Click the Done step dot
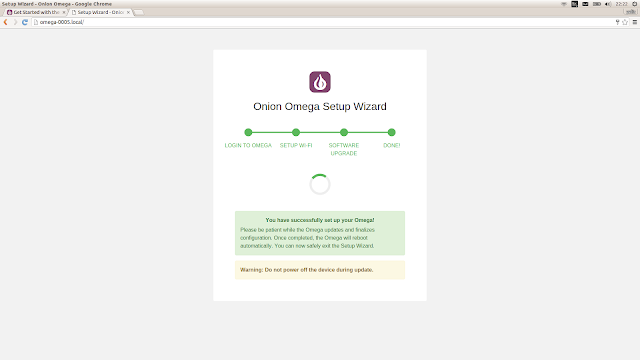The width and height of the screenshot is (640, 360). [x=391, y=132]
